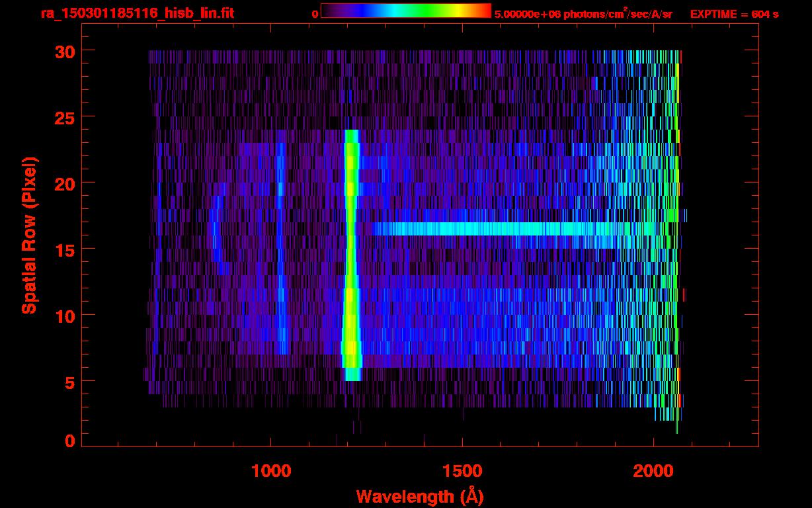Click the rainbow color scale bar
Viewport: 812px width, 508px height.
(x=406, y=11)
